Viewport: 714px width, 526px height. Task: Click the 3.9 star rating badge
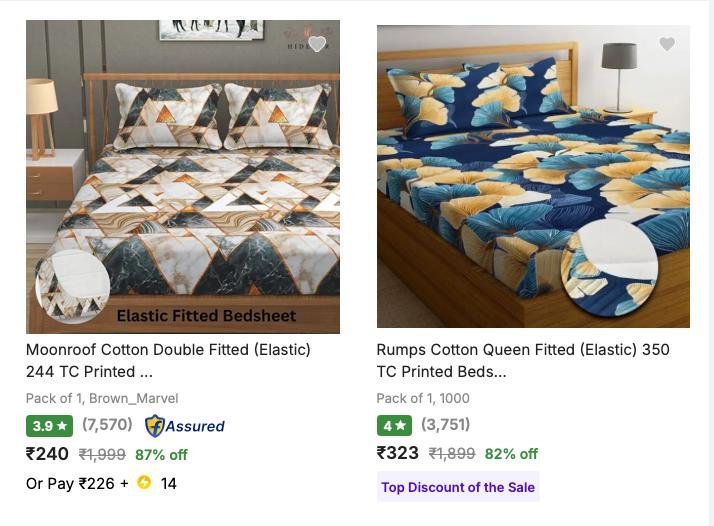(50, 425)
